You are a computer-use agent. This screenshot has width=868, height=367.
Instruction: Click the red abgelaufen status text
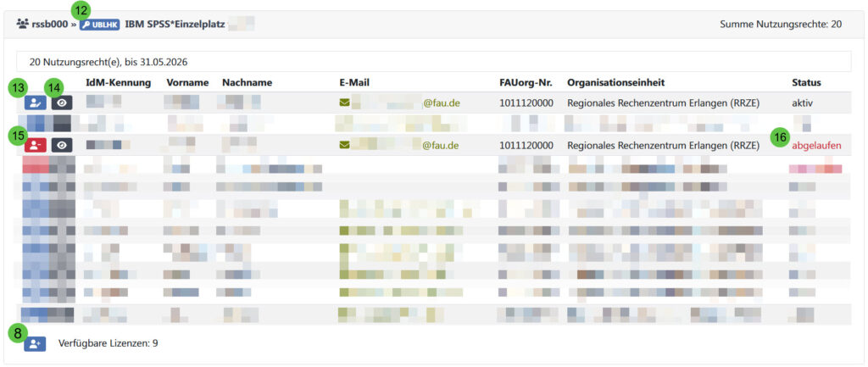[x=816, y=145]
